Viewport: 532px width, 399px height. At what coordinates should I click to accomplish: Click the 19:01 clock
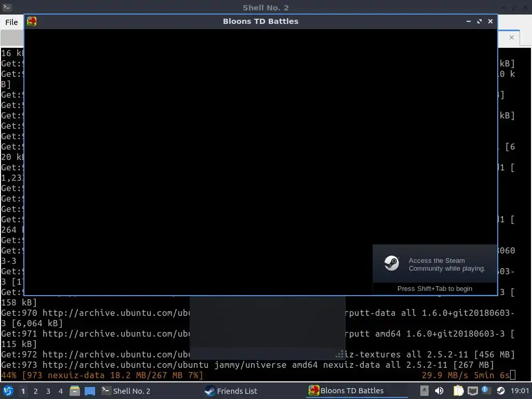point(520,391)
